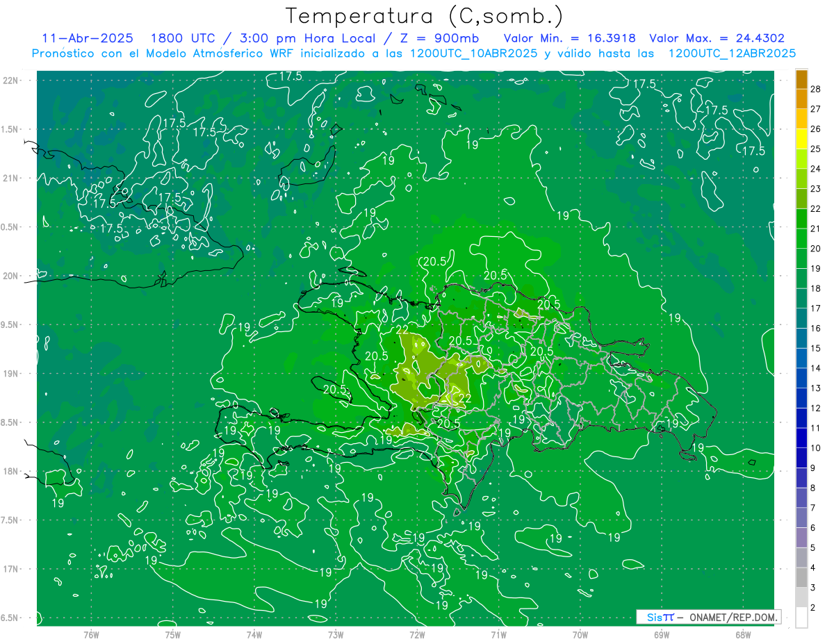Click the color bar label '21'
The image size is (834, 644).
(816, 229)
